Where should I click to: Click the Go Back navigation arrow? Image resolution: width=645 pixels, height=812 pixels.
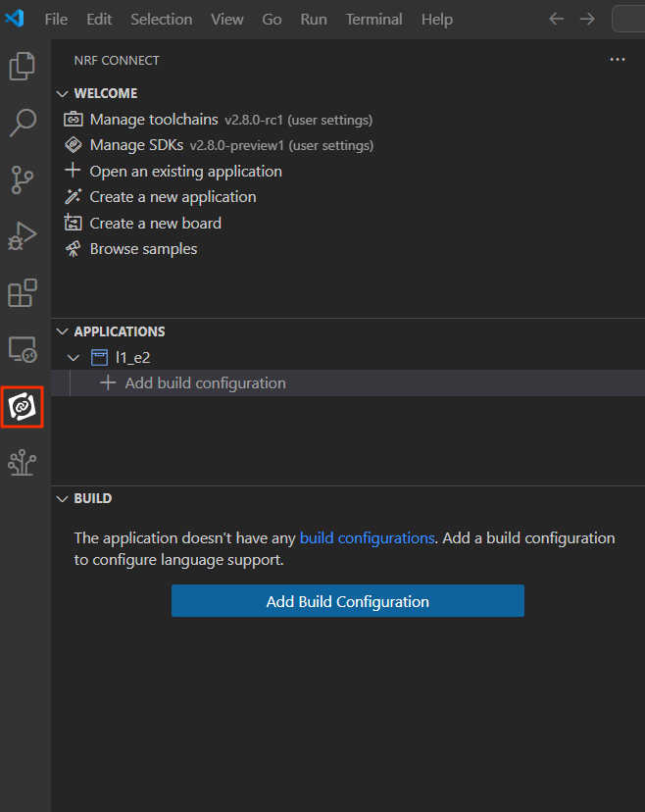[x=556, y=19]
